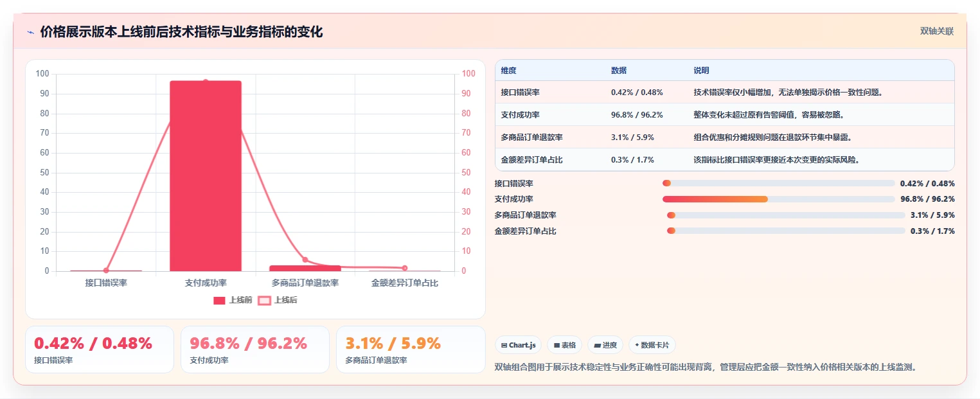Open the 3.1% / 5.9% data card
The image size is (980, 399).
pyautogui.click(x=411, y=350)
